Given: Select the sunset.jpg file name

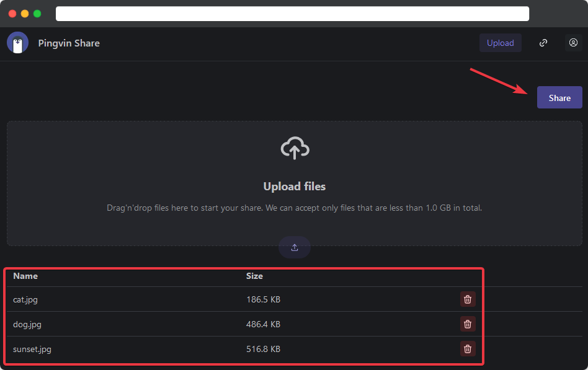Looking at the screenshot, I should point(32,349).
